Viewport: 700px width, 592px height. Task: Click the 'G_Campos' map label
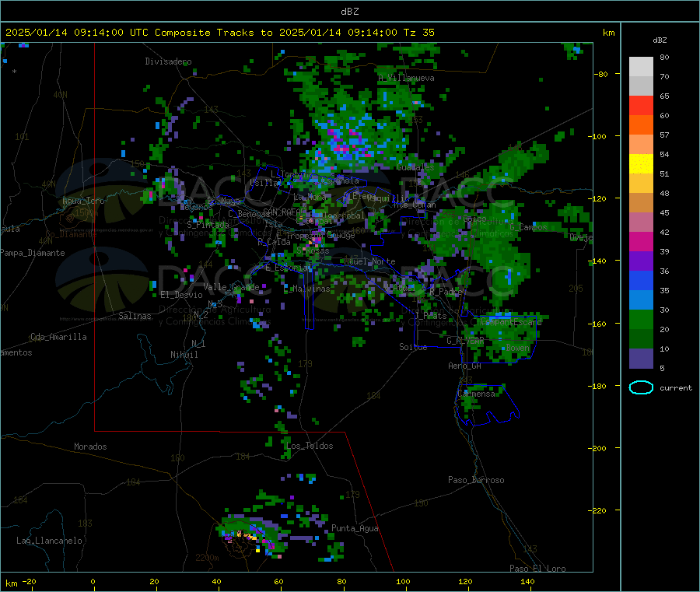tap(528, 227)
